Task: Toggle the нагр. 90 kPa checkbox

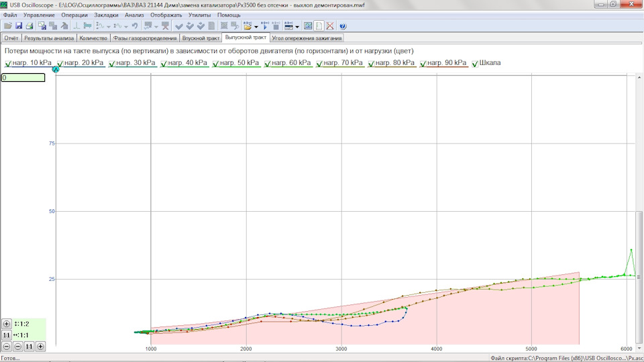Action: click(424, 64)
